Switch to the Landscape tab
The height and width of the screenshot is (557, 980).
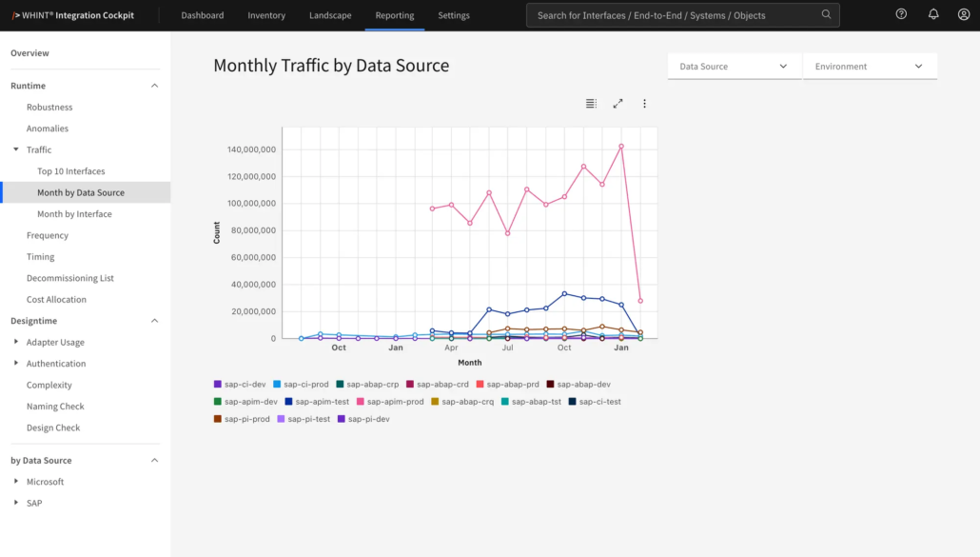[x=330, y=15]
